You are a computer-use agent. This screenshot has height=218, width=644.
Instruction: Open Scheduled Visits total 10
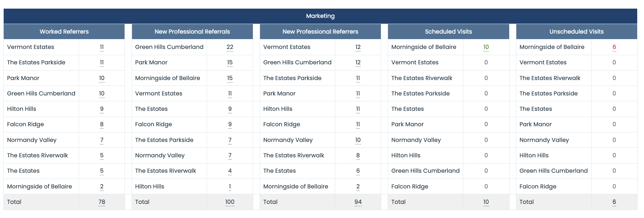(x=486, y=202)
